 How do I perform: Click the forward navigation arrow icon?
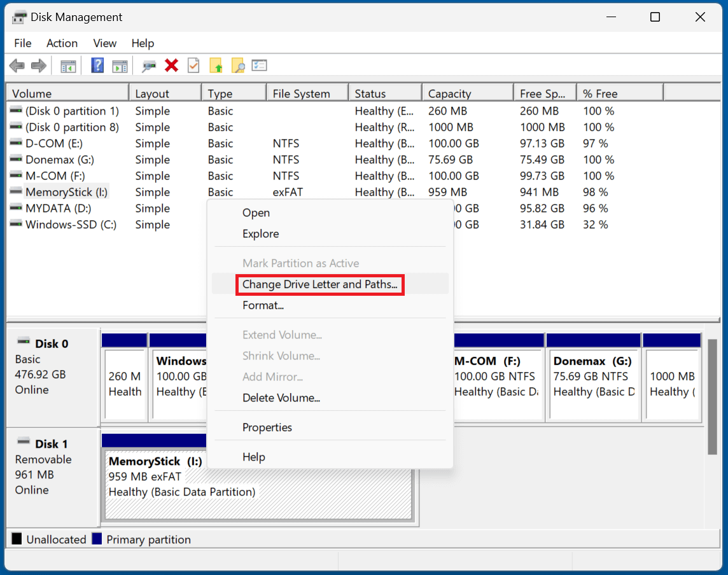pos(38,65)
